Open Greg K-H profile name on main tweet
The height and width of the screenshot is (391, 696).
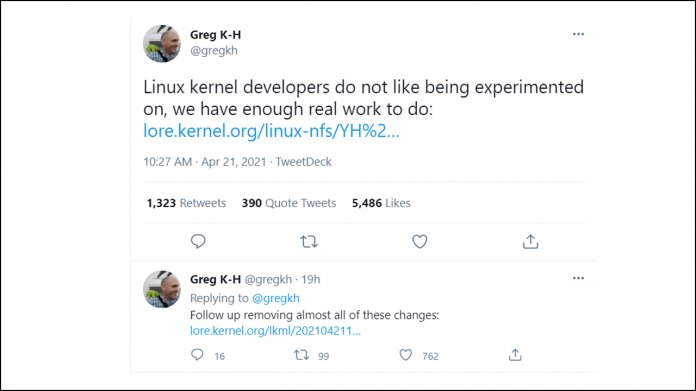click(215, 35)
